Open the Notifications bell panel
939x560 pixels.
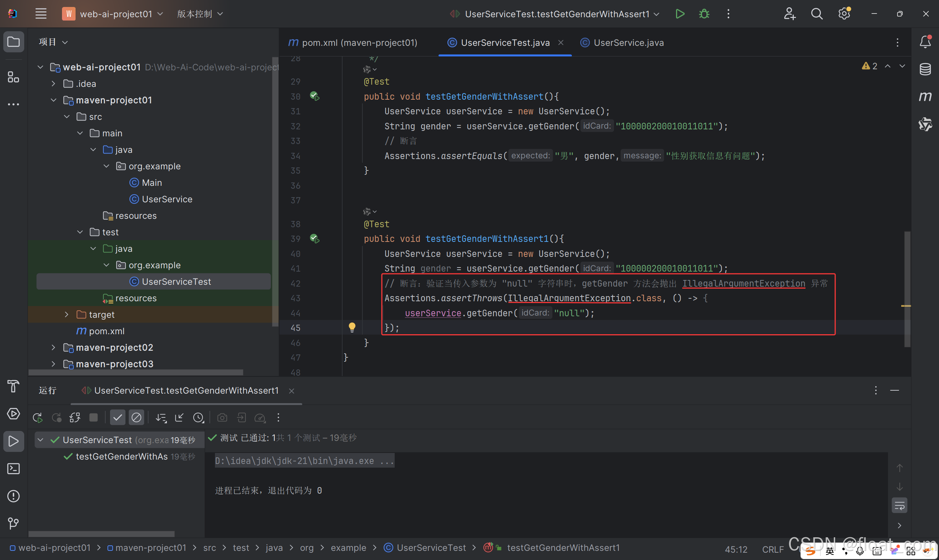(925, 42)
